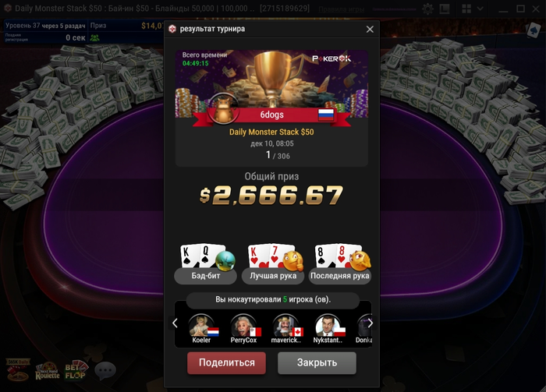
Task: Click the chat speech bubble icon
Action: 105,370
